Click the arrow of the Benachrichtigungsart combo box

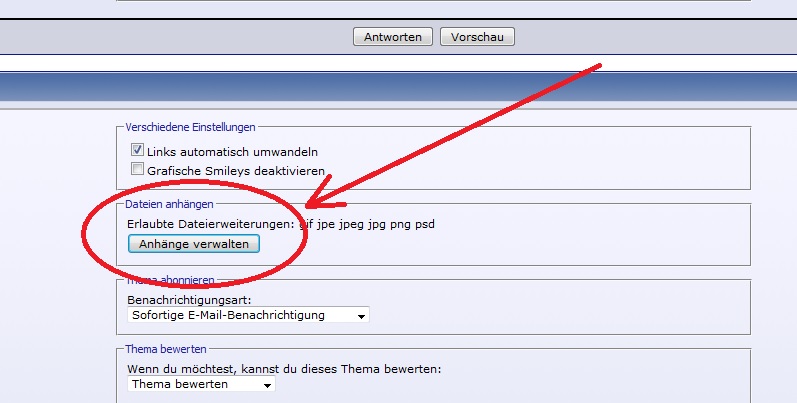[x=361, y=316]
